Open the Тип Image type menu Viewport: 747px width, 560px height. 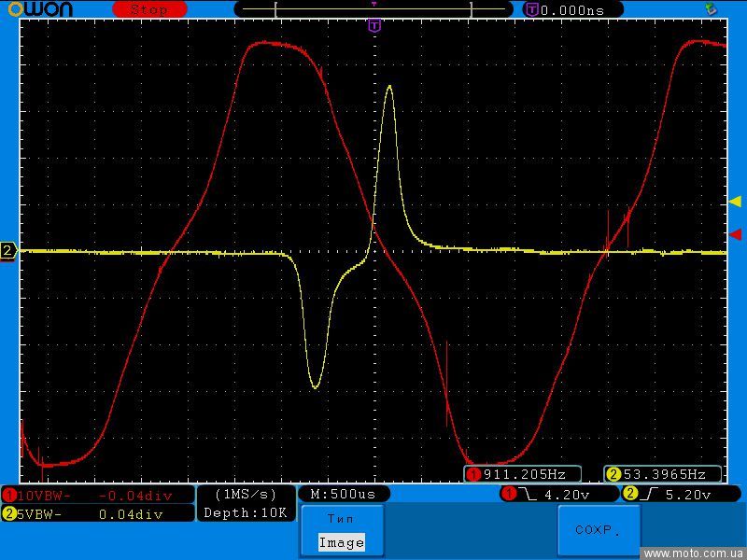tap(341, 530)
